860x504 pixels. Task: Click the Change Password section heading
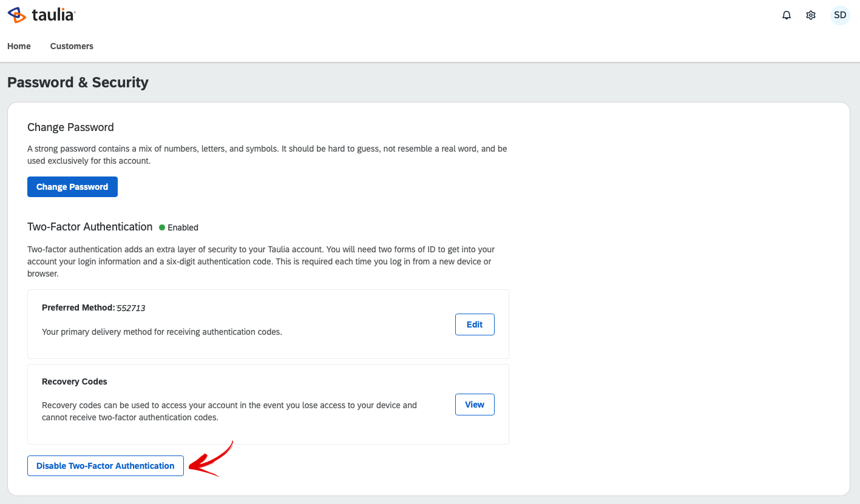[x=70, y=127]
